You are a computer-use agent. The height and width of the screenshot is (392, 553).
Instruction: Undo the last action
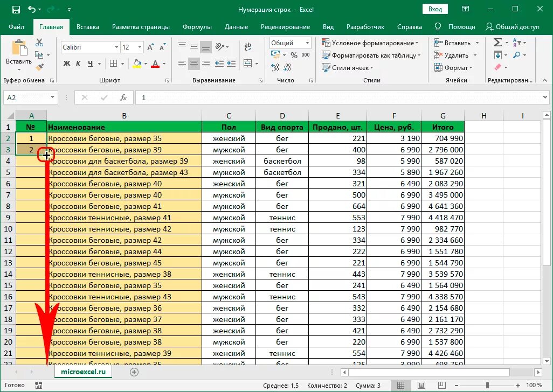[x=32, y=10]
